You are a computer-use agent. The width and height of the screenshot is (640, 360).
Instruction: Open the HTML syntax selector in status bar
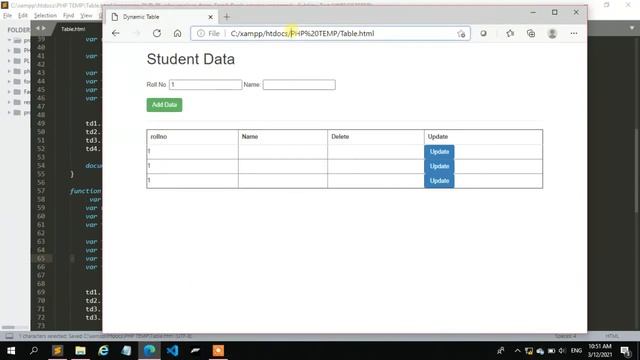coord(612,336)
